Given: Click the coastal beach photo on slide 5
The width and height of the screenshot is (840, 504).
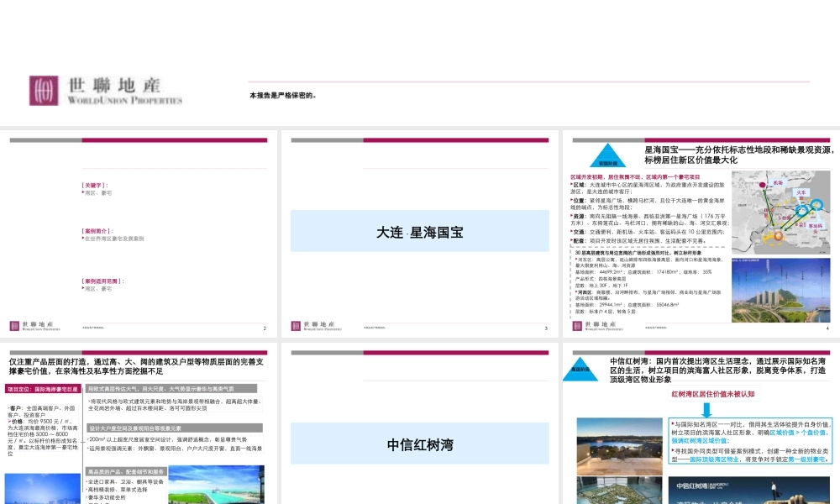Looking at the screenshot, I should 216,485.
